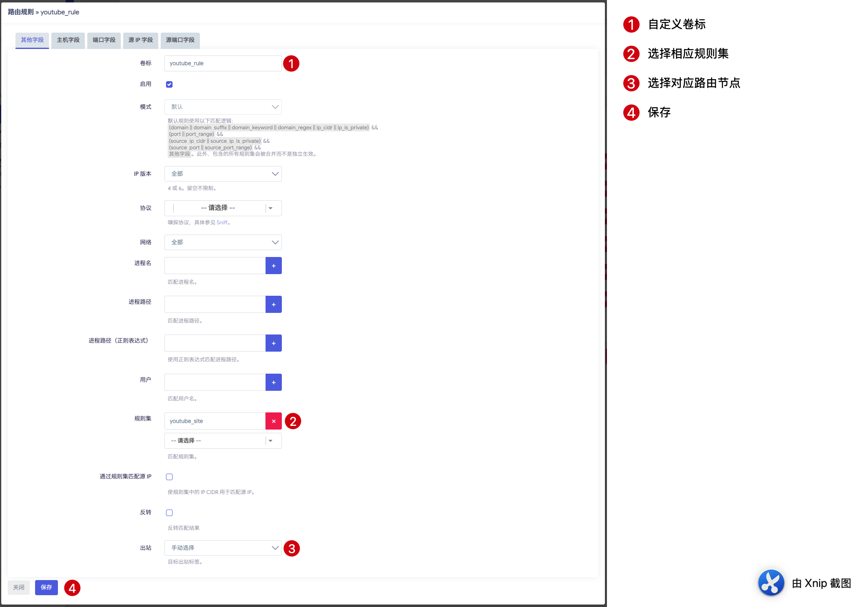This screenshot has height=607, width=868.
Task: Focus the 进程路径 process path input
Action: (x=215, y=304)
